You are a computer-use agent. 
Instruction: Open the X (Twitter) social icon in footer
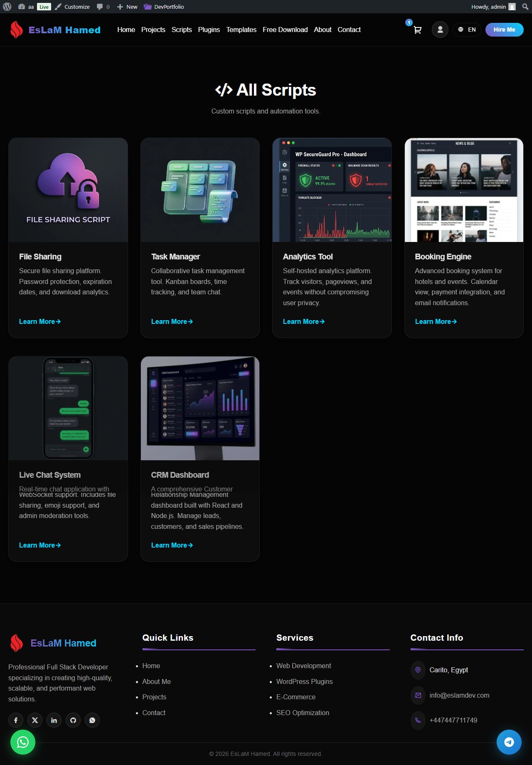coord(35,720)
